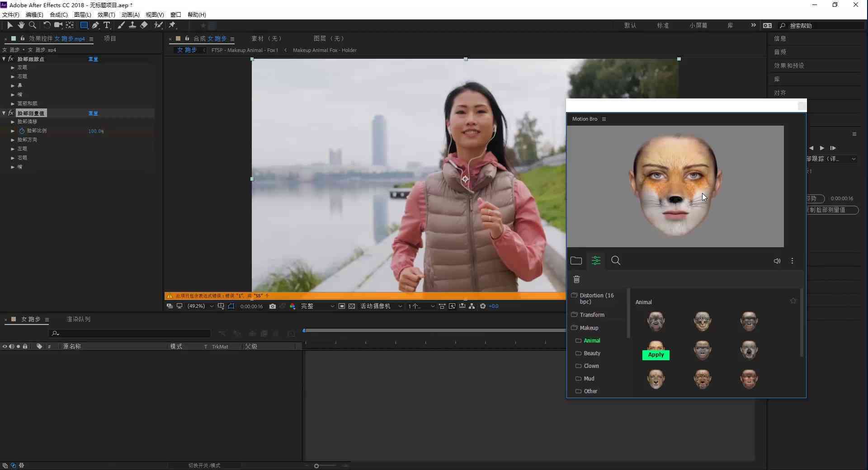Toggle the transparency grid in the viewer

[352, 306]
